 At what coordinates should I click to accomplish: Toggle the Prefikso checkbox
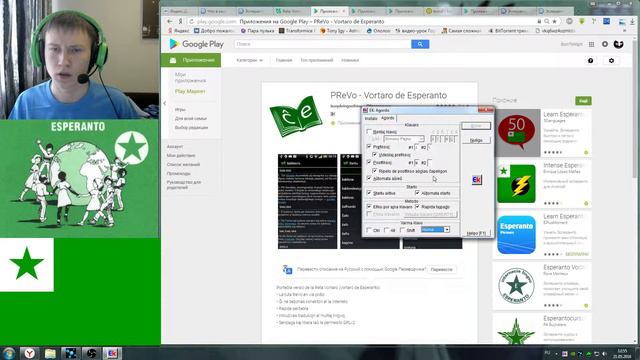(x=369, y=147)
